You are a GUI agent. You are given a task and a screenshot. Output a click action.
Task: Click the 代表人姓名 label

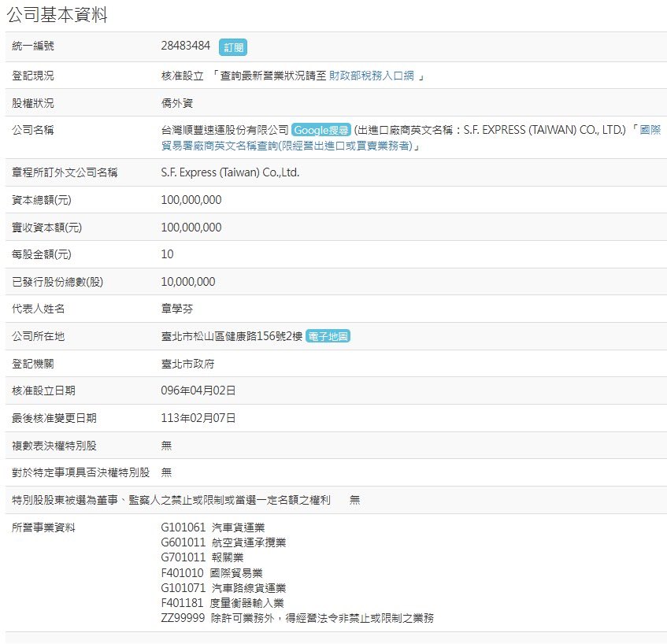tap(39, 309)
